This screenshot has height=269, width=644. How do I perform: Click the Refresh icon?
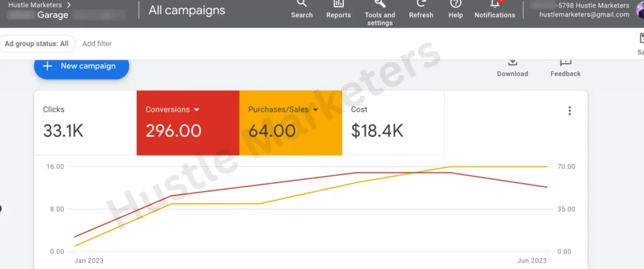[421, 4]
